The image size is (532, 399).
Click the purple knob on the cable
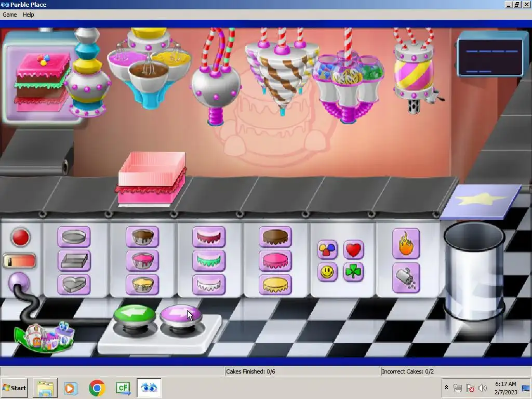pos(19,282)
